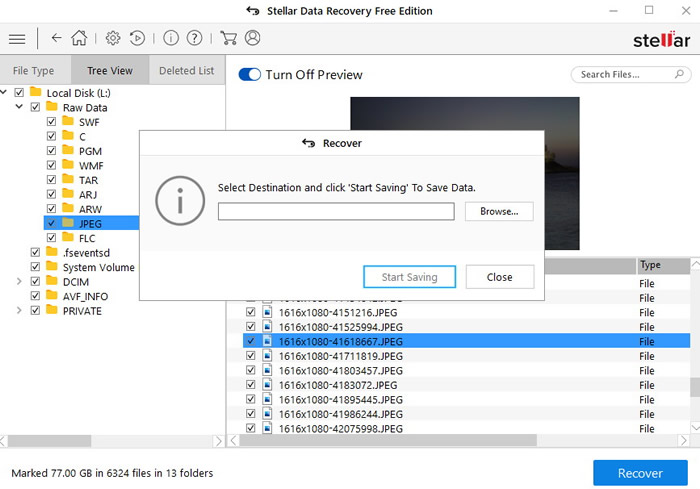Viewport: 700px width, 489px height.
Task: Open the info icon in toolbar
Action: click(170, 39)
